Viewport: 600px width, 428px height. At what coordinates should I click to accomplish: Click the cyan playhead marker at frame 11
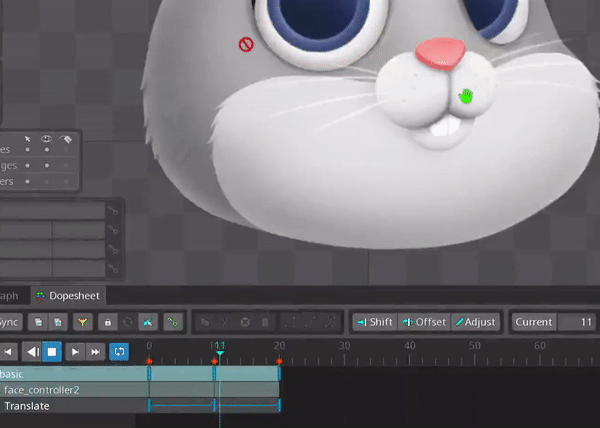click(220, 353)
